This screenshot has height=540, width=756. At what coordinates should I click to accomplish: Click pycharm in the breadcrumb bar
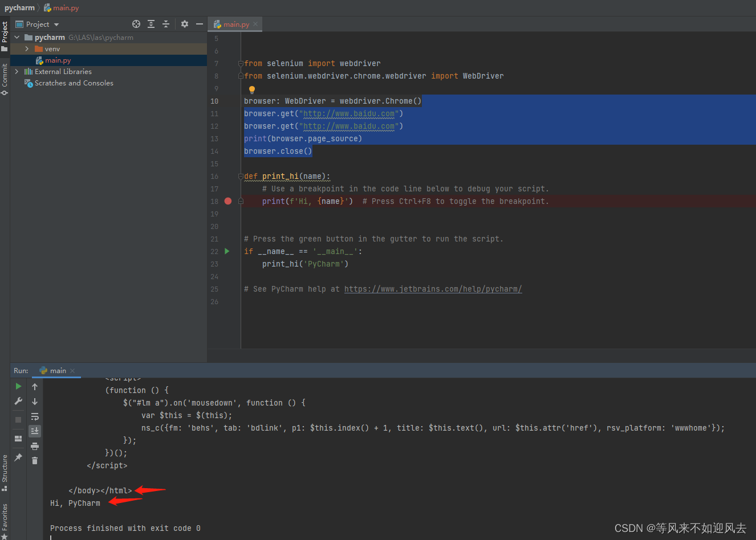[x=19, y=8]
